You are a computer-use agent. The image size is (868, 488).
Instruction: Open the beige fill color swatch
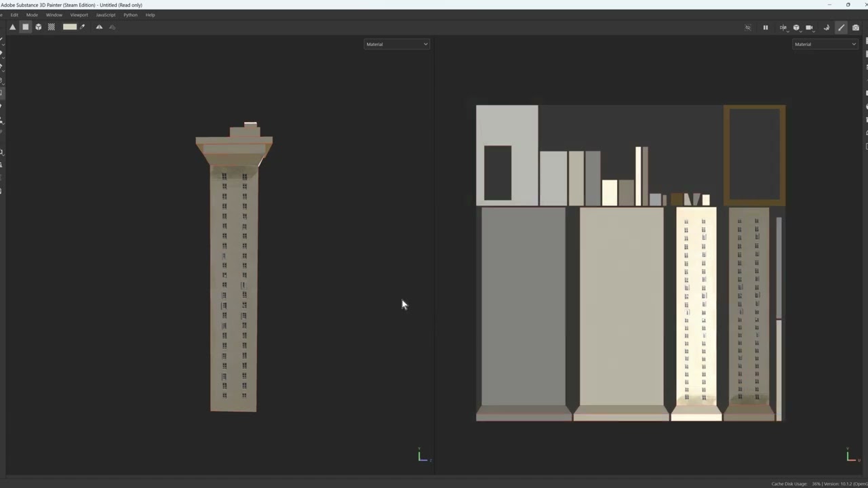70,27
